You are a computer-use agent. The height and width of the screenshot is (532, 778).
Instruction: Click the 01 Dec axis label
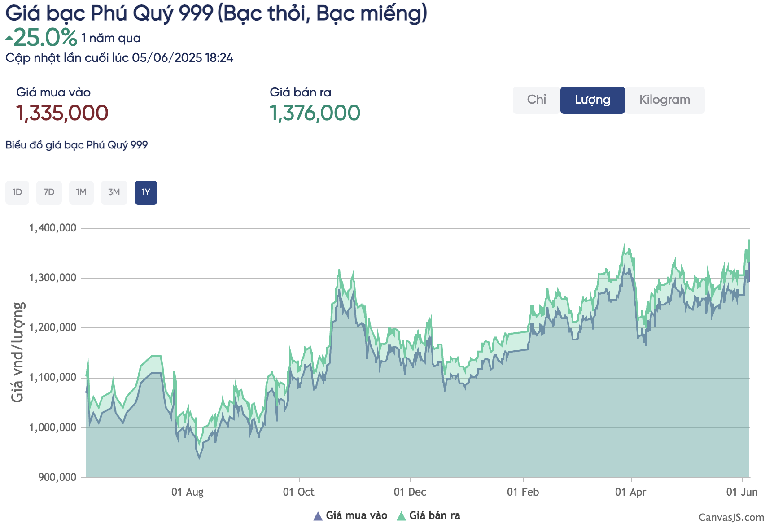click(x=410, y=492)
